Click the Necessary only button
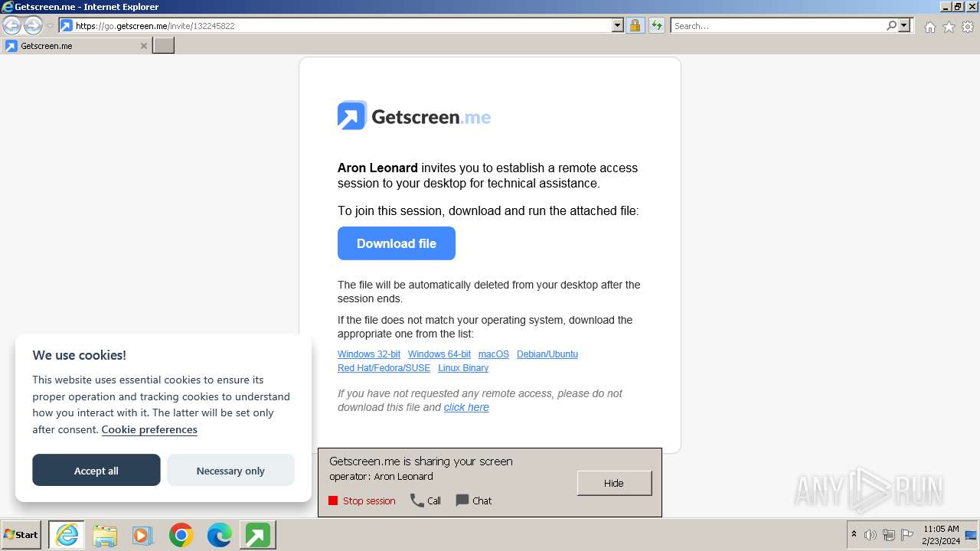The image size is (980, 551). click(230, 471)
